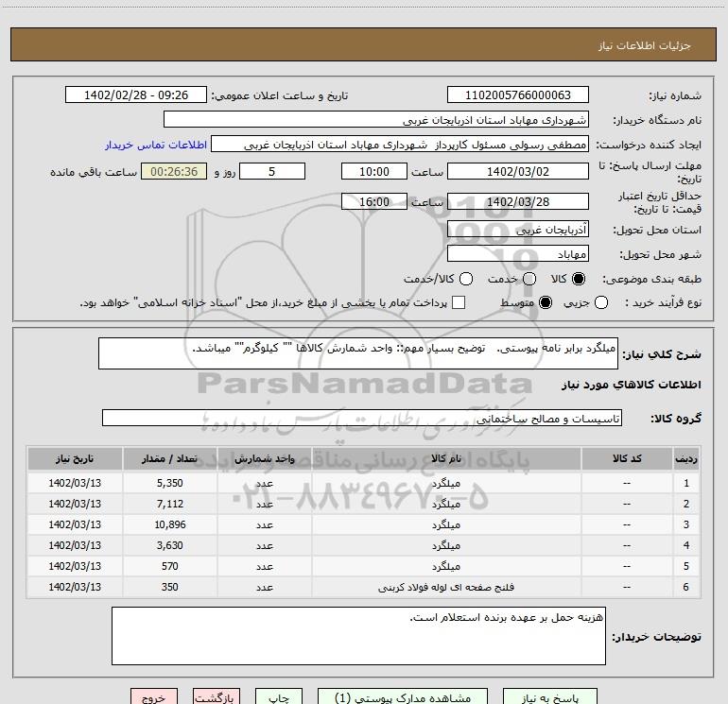Viewport: 728px width, 704px height.
Task: Select the جزیی purchase type radio
Action: pyautogui.click(x=601, y=302)
